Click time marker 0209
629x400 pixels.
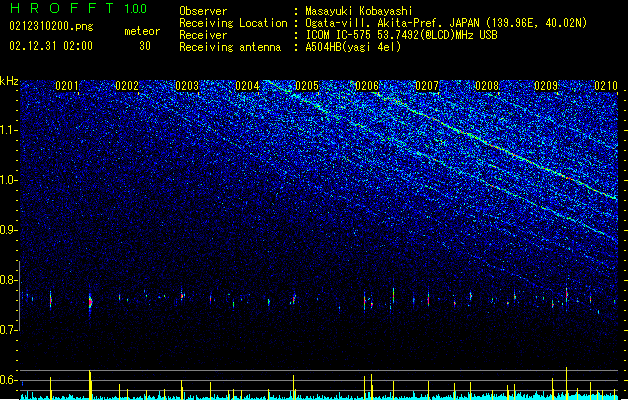tap(546, 86)
